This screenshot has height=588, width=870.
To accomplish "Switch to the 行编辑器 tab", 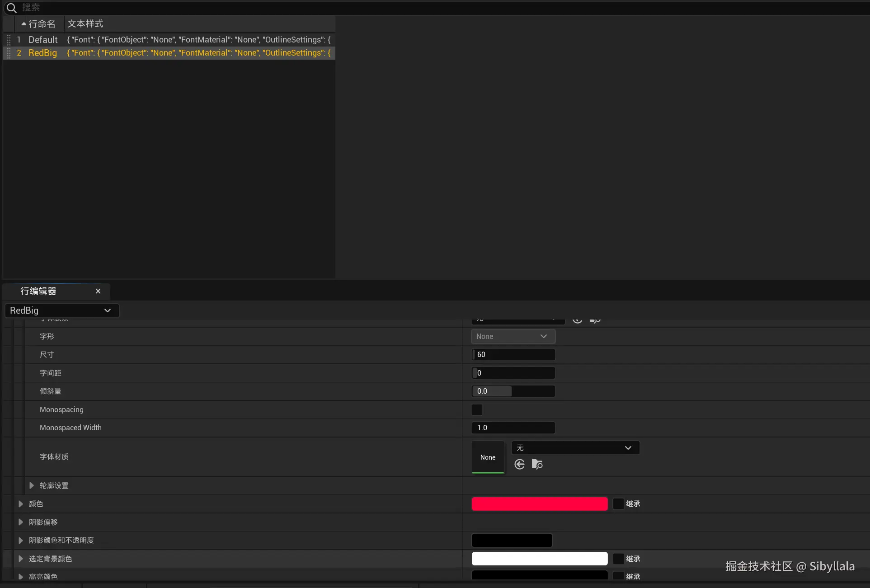I will [38, 291].
